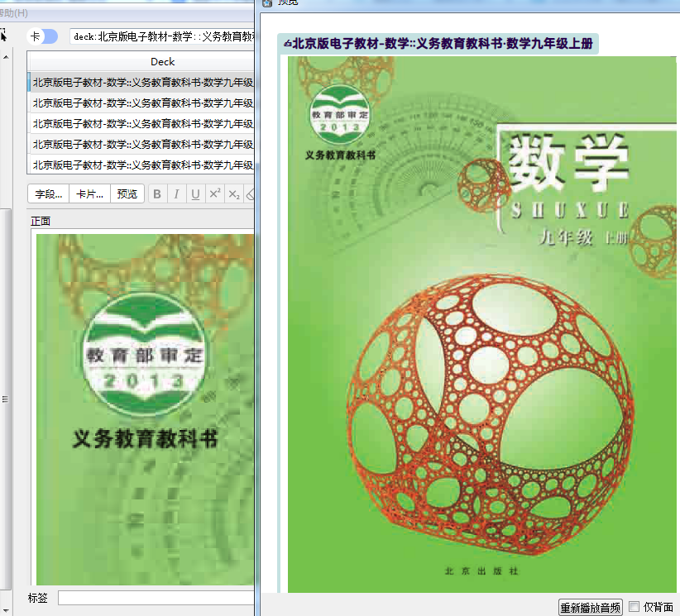Click the deck name heading in preview window
This screenshot has height=616, width=680.
point(438,43)
